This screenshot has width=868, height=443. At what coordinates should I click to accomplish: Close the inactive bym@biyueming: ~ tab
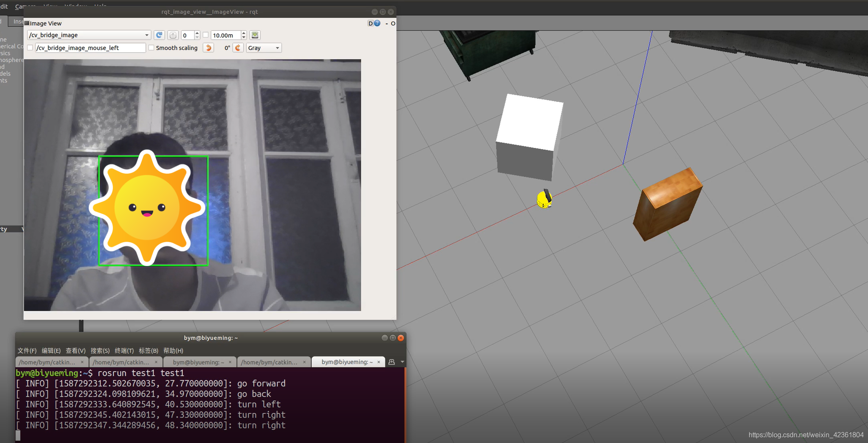point(230,362)
